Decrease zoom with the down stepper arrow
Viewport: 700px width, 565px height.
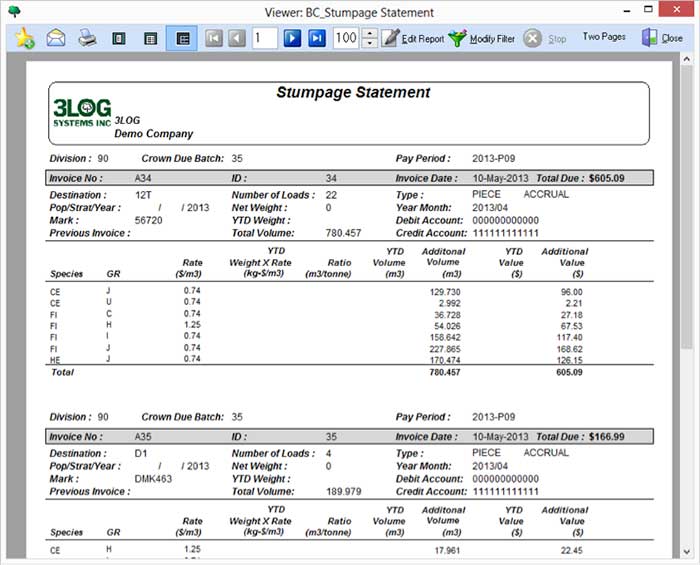point(369,44)
